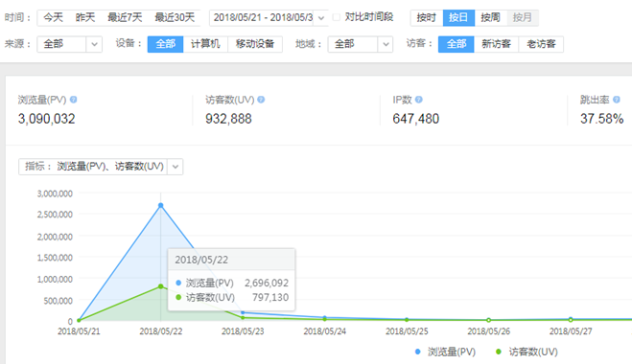Expand the 来源 dropdown arrow

click(x=94, y=44)
